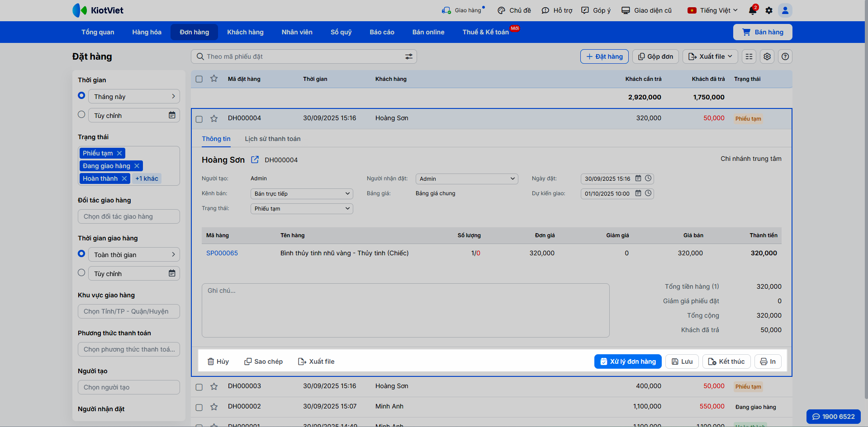
Task: Open product link SP000065
Action: click(x=222, y=253)
